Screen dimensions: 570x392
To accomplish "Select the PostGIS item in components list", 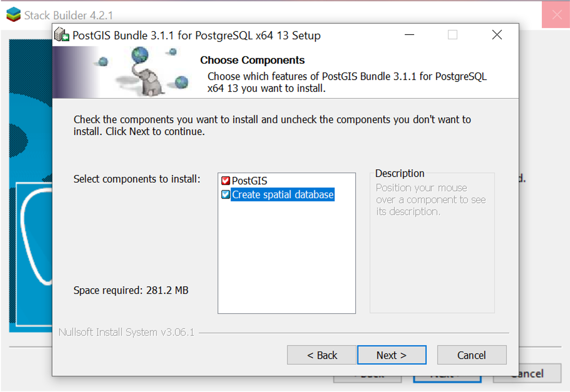I will coord(249,181).
